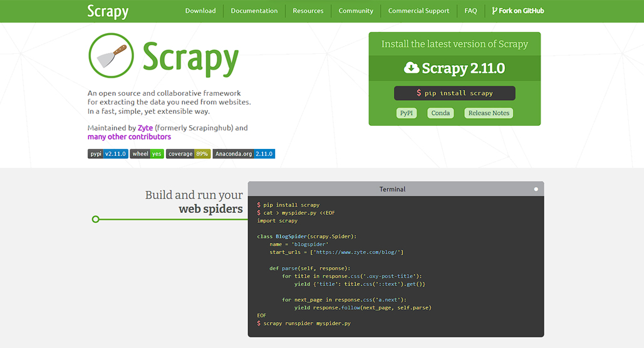Open the Download menu item

[200, 11]
